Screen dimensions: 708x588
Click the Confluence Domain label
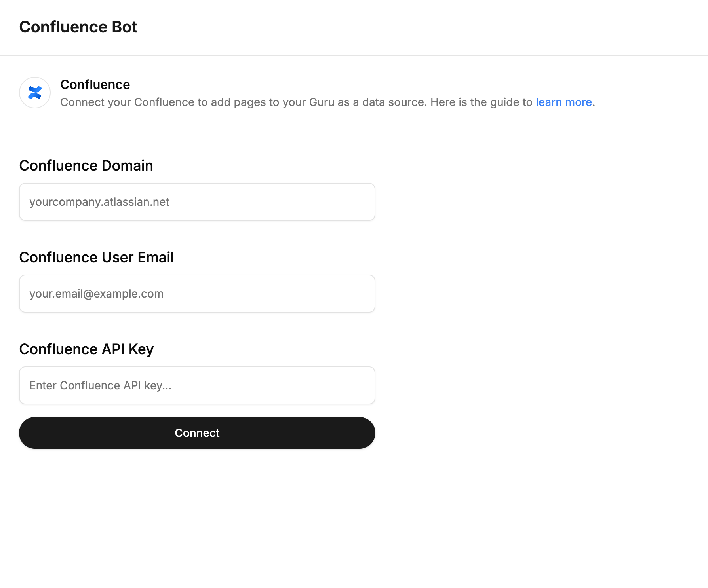[86, 165]
